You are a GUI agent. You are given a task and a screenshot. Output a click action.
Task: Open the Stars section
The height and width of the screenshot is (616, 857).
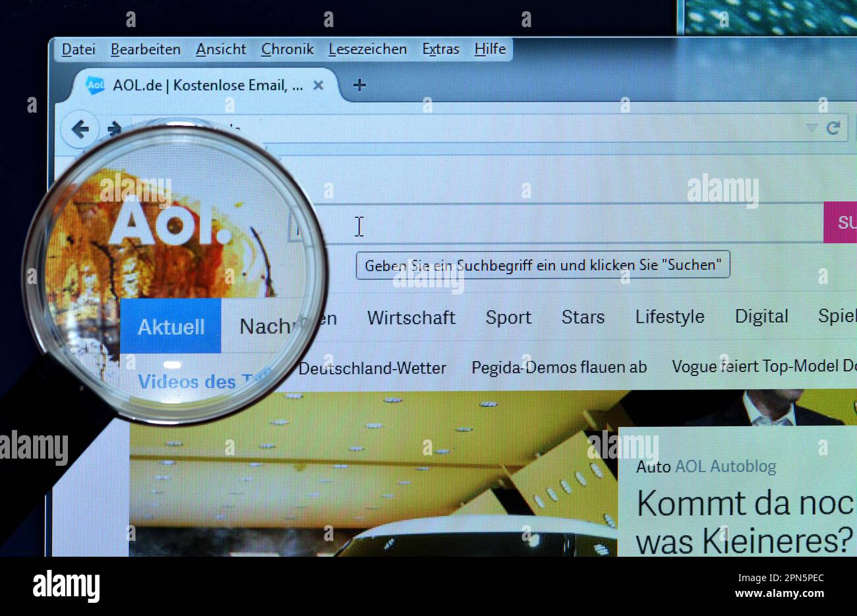click(x=583, y=317)
